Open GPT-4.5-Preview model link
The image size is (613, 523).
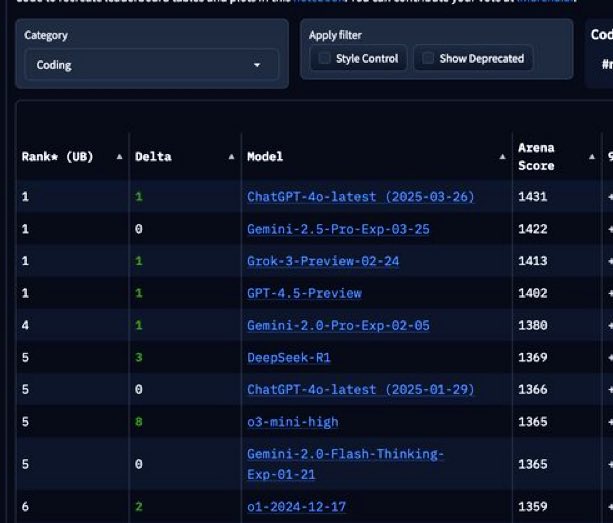tap(304, 293)
